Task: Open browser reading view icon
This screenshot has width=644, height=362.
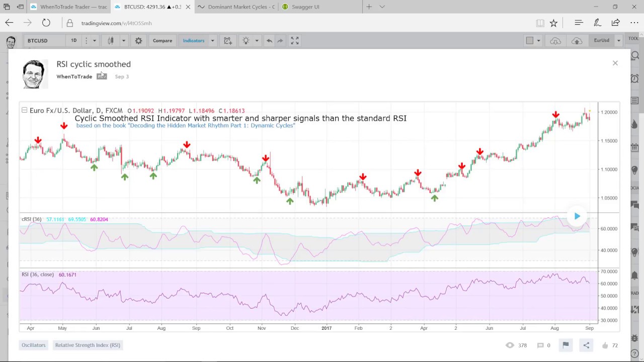Action: [540, 23]
